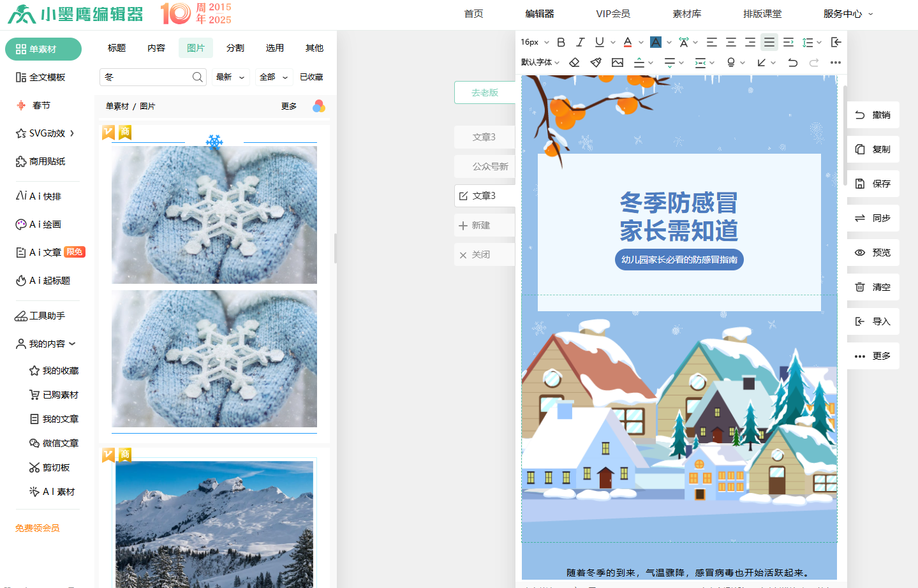The height and width of the screenshot is (588, 918).
Task: Expand the 默认字体 font family dropdown
Action: click(x=540, y=62)
